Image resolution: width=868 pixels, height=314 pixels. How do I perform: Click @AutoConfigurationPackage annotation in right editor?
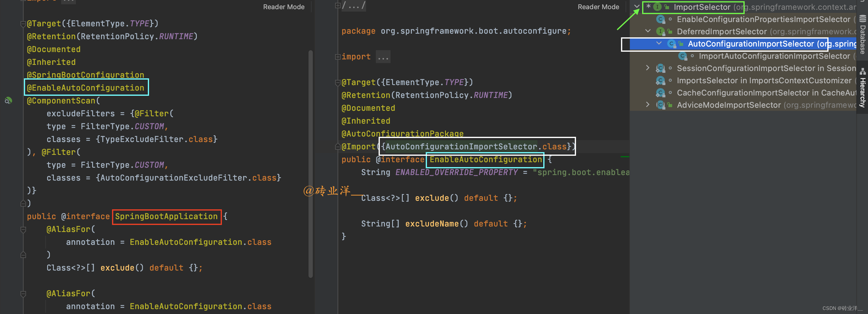pyautogui.click(x=402, y=134)
